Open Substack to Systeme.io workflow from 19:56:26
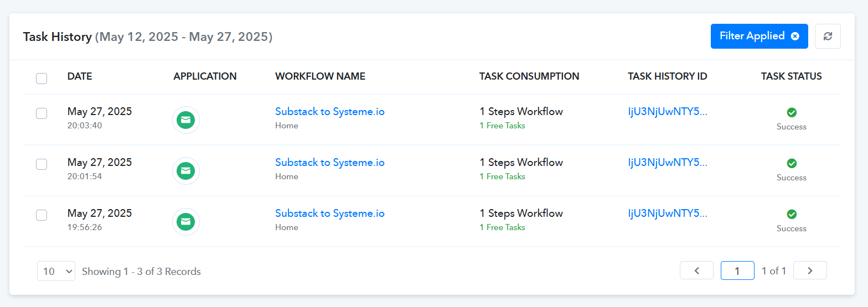This screenshot has height=307, width=868. click(x=330, y=214)
